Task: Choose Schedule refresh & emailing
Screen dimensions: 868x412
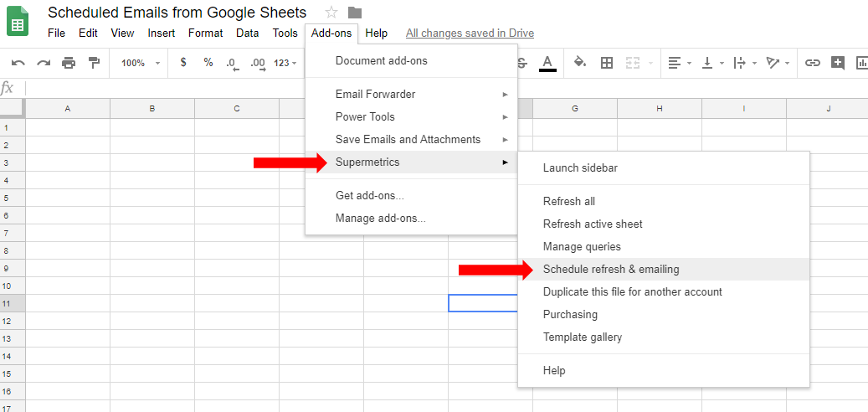Action: [664, 269]
